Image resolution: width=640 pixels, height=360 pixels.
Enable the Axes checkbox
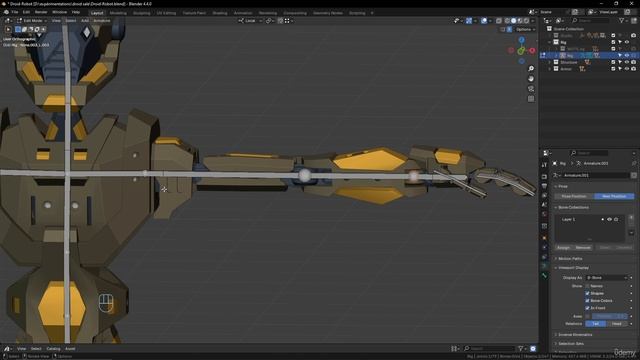pos(587,316)
